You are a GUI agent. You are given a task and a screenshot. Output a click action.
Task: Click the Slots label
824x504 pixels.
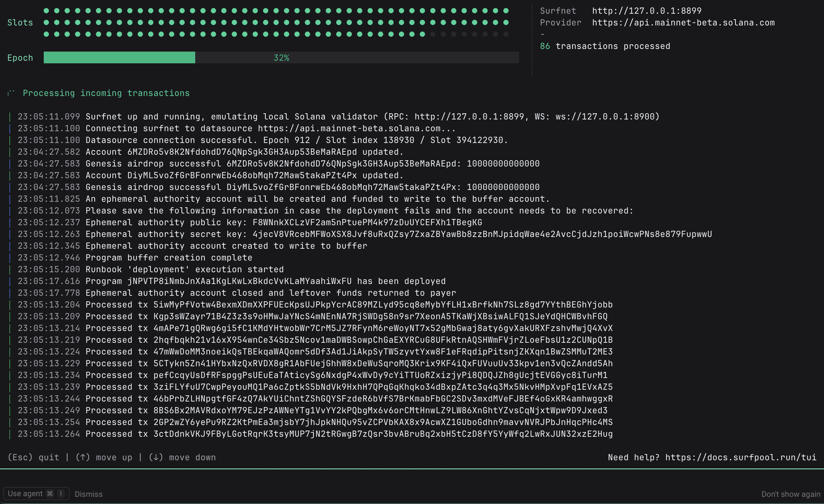tap(20, 23)
